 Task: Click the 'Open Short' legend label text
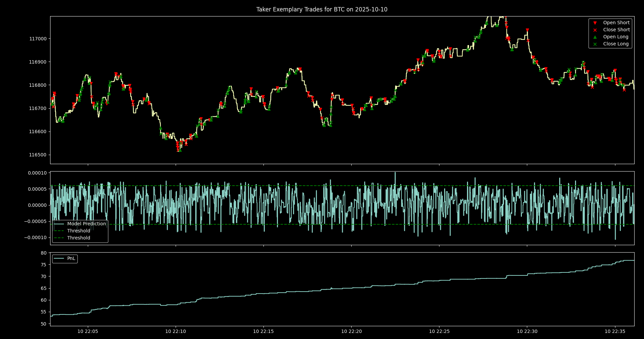coord(616,23)
